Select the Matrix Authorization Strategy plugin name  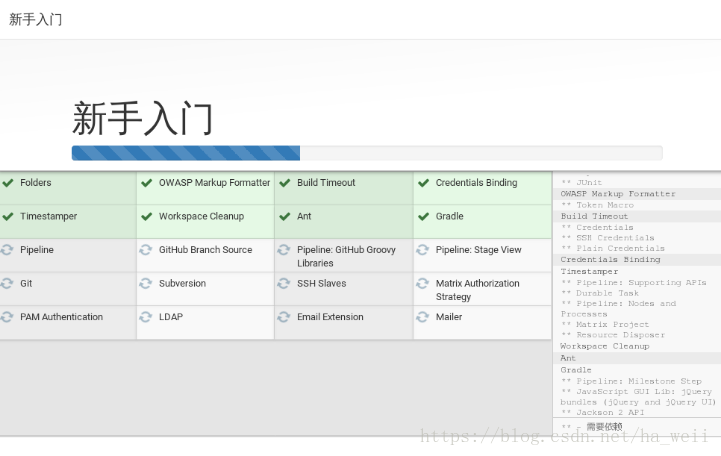pos(478,290)
